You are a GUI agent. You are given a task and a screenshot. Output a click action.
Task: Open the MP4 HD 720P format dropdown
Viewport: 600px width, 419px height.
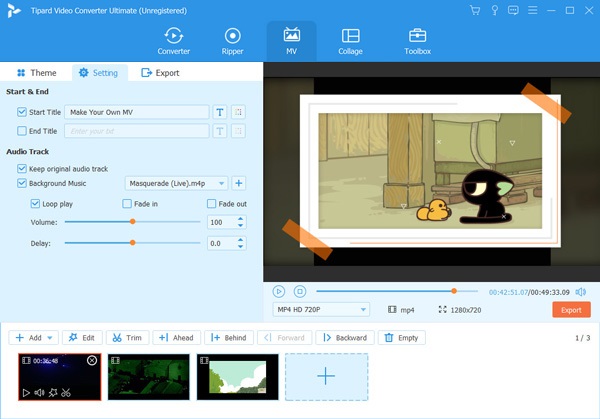[x=321, y=310]
